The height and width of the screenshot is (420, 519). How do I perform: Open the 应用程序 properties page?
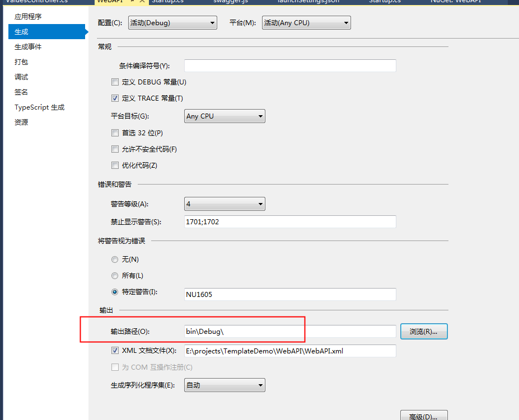(28, 17)
